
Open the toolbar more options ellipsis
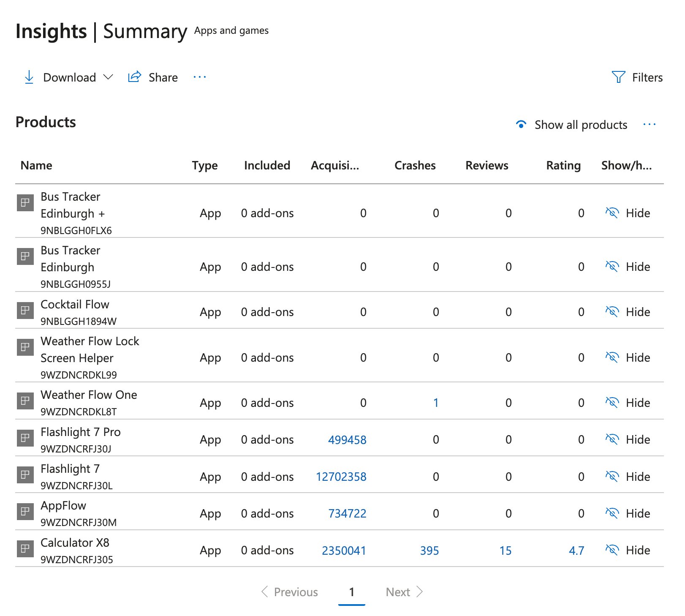point(199,77)
